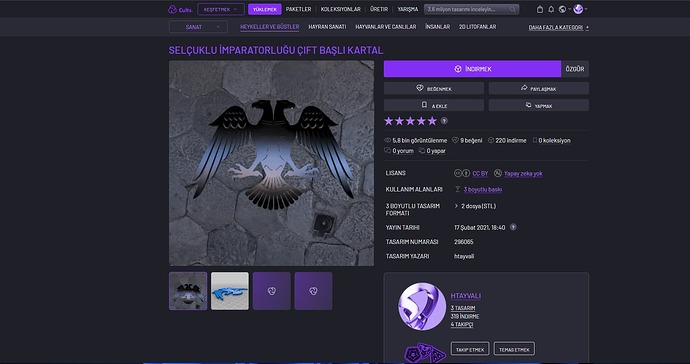Image resolution: width=690 pixels, height=364 pixels.
Task: Open the user profile avatar menu
Action: click(578, 9)
